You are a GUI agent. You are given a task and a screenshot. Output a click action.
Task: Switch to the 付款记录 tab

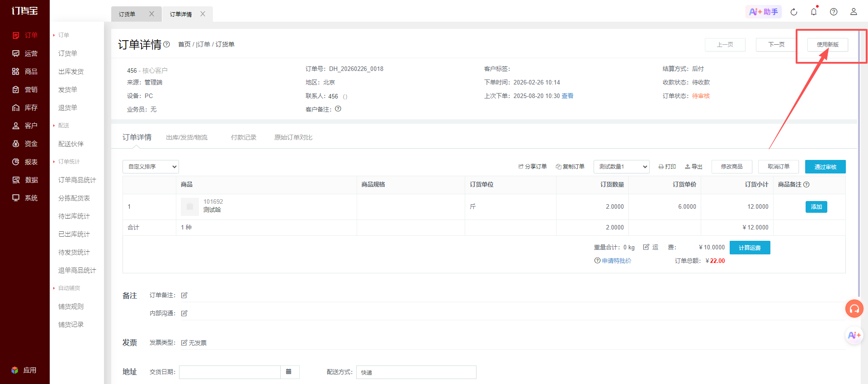pyautogui.click(x=244, y=137)
